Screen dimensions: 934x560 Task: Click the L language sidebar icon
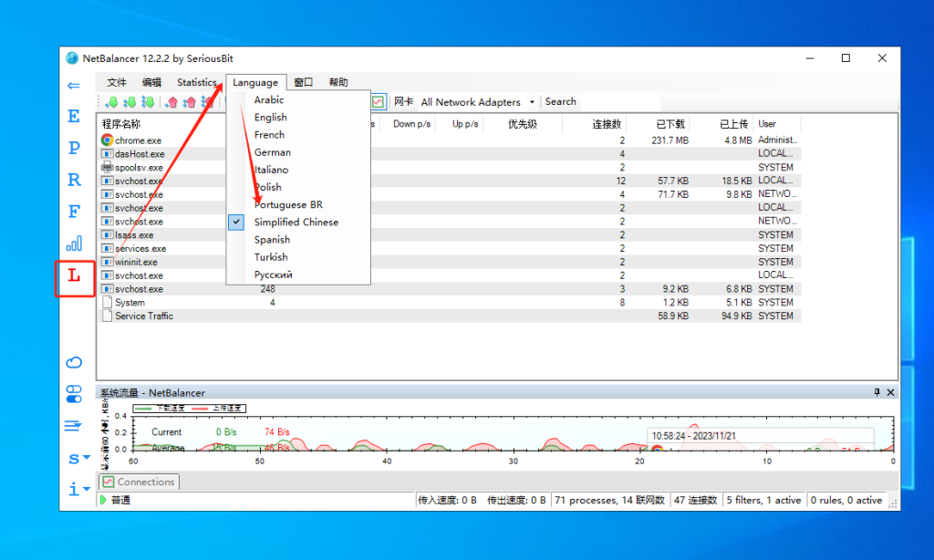pyautogui.click(x=74, y=275)
